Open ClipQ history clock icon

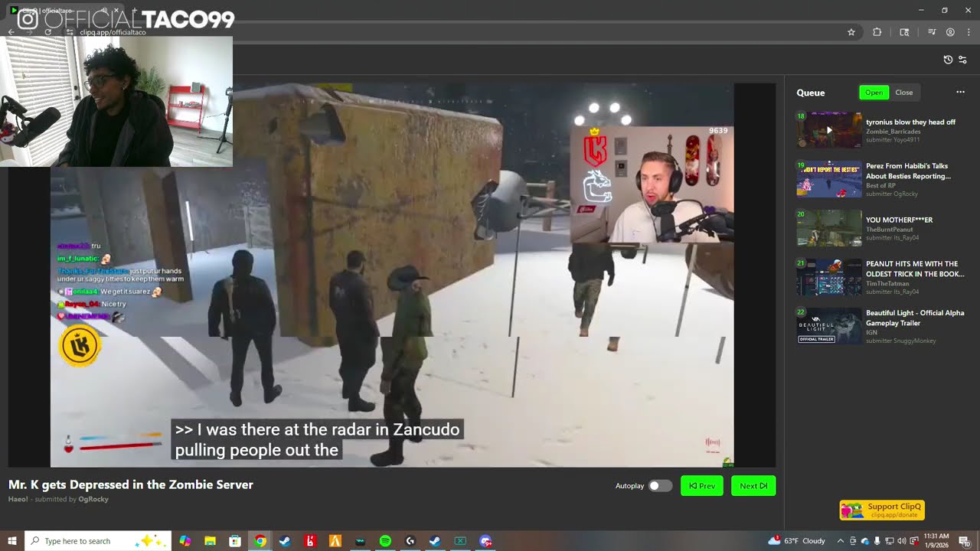(x=948, y=60)
